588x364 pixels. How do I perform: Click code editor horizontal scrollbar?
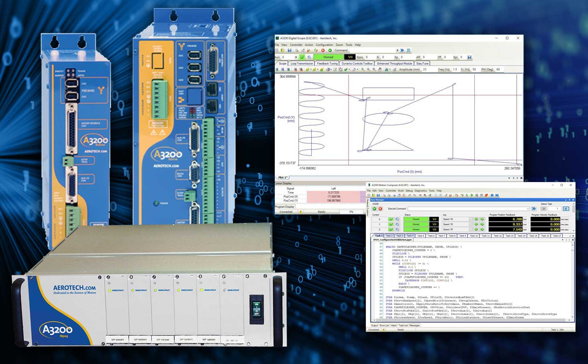pyautogui.click(x=471, y=320)
